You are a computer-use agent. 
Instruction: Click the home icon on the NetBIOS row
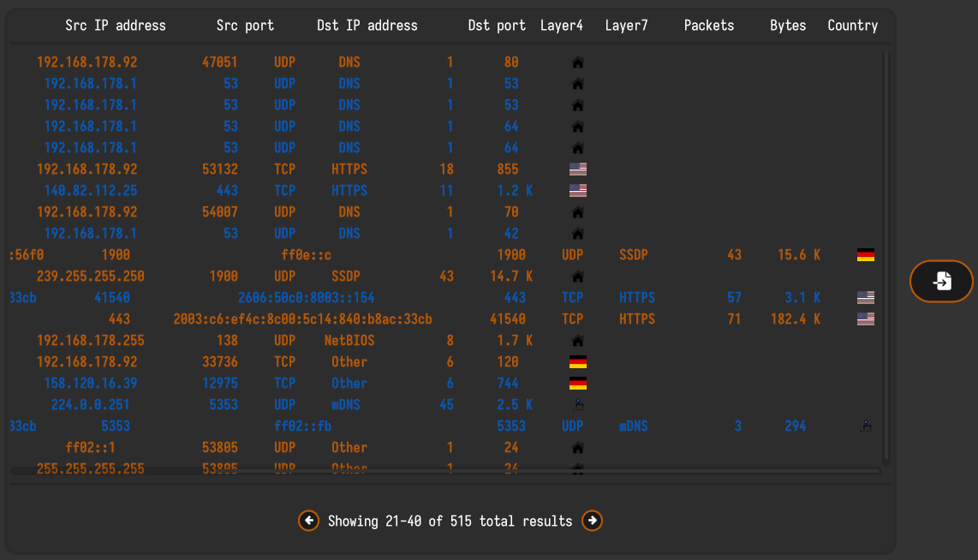pyautogui.click(x=578, y=340)
